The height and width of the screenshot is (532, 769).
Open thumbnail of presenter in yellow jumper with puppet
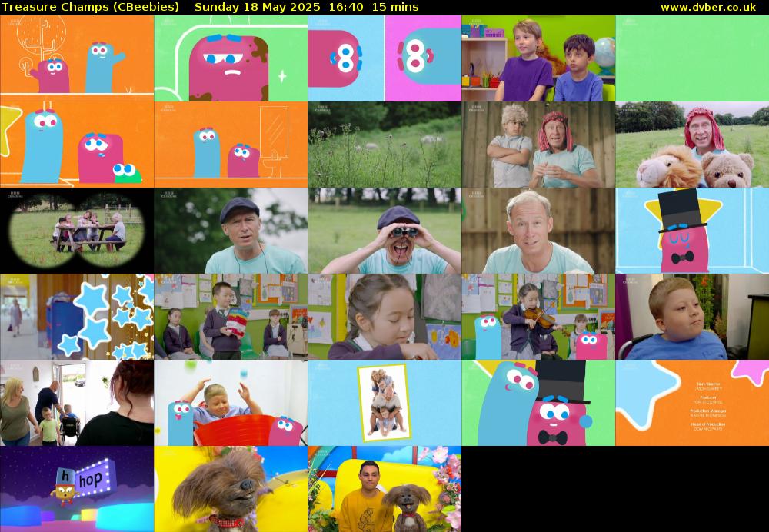[384, 489]
